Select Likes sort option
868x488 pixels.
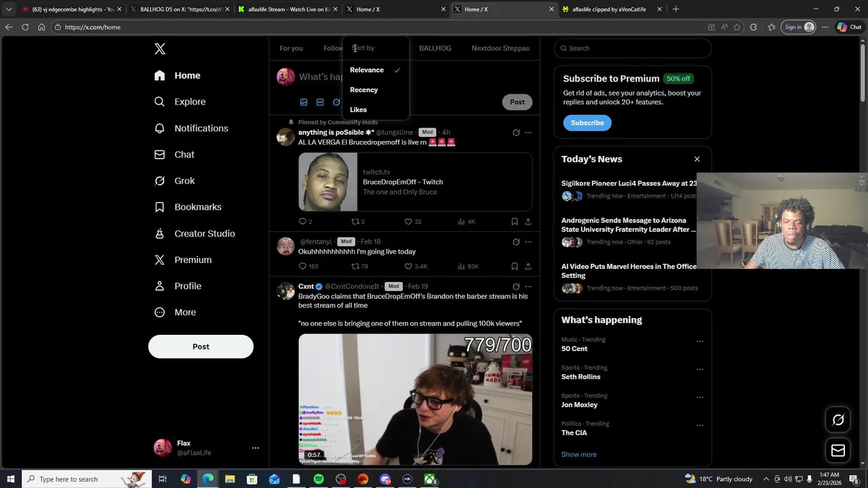(375, 110)
